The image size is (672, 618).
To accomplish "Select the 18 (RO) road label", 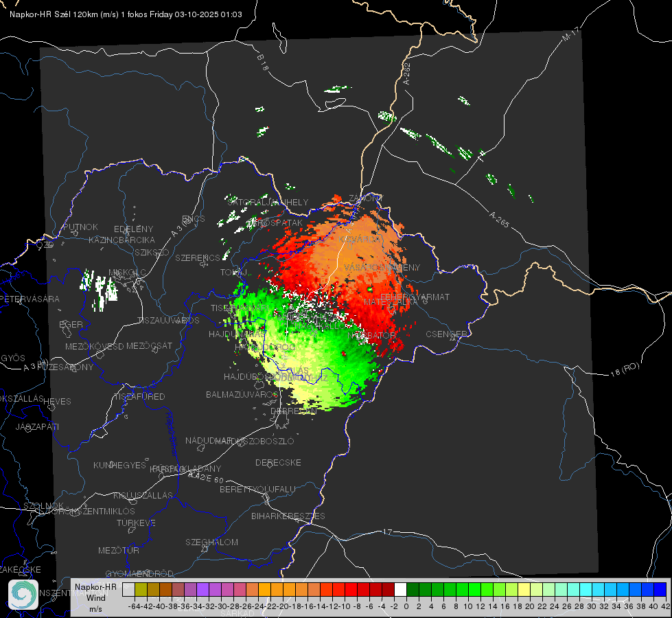I will pos(625,369).
